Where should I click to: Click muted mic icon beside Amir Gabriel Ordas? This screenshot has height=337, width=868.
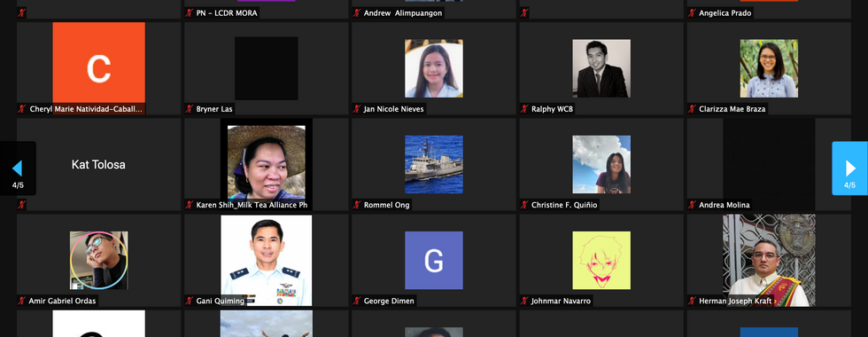click(x=22, y=301)
